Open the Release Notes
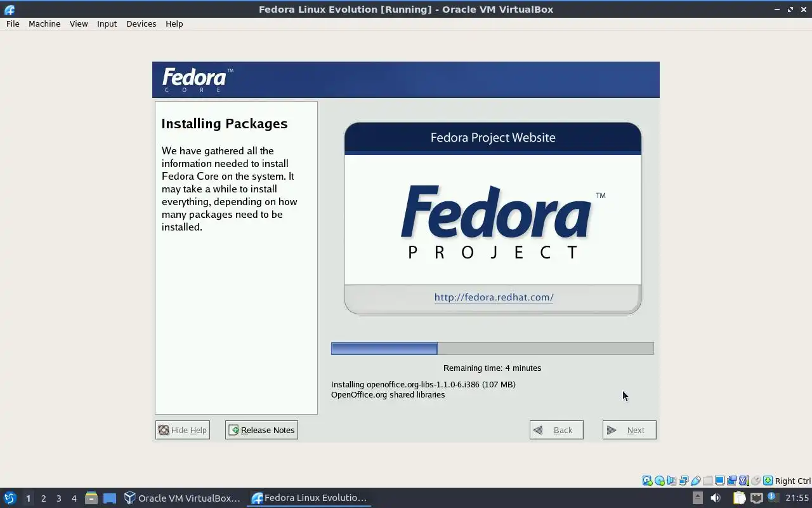The height and width of the screenshot is (508, 812). 261,430
